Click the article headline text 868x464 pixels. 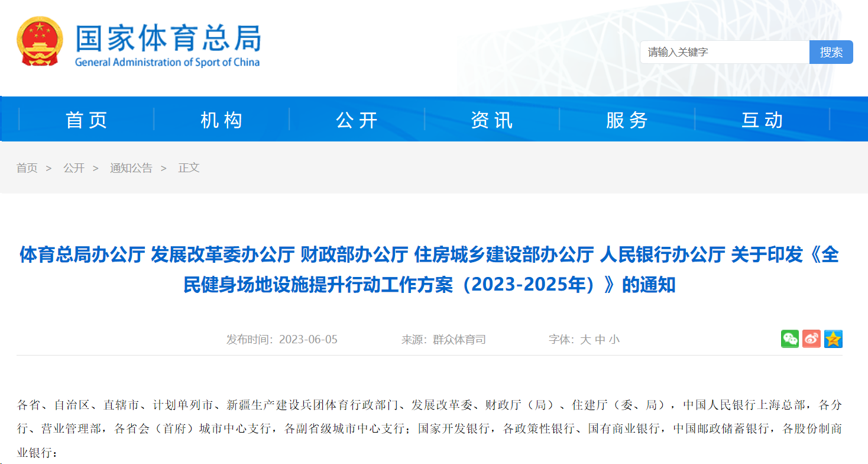429,270
